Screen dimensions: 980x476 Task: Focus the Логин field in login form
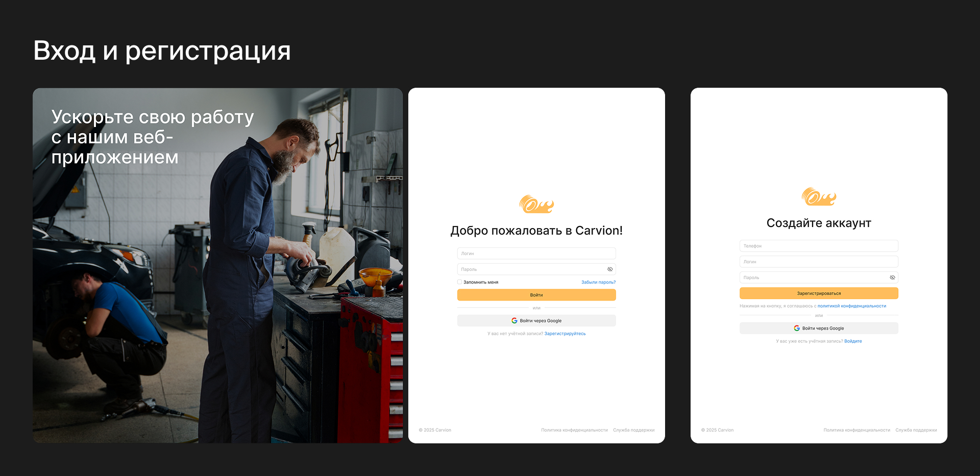[x=536, y=254]
